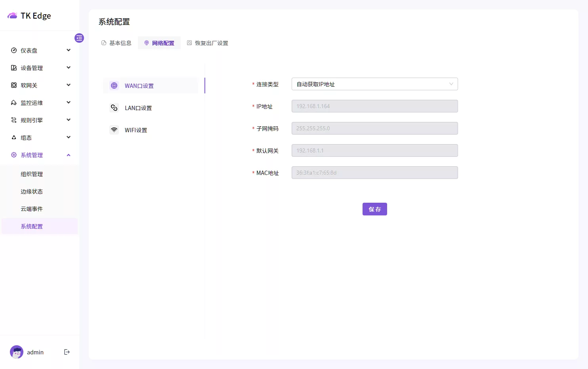Switch to the 基本信息 tab
The height and width of the screenshot is (369, 588).
pos(116,43)
